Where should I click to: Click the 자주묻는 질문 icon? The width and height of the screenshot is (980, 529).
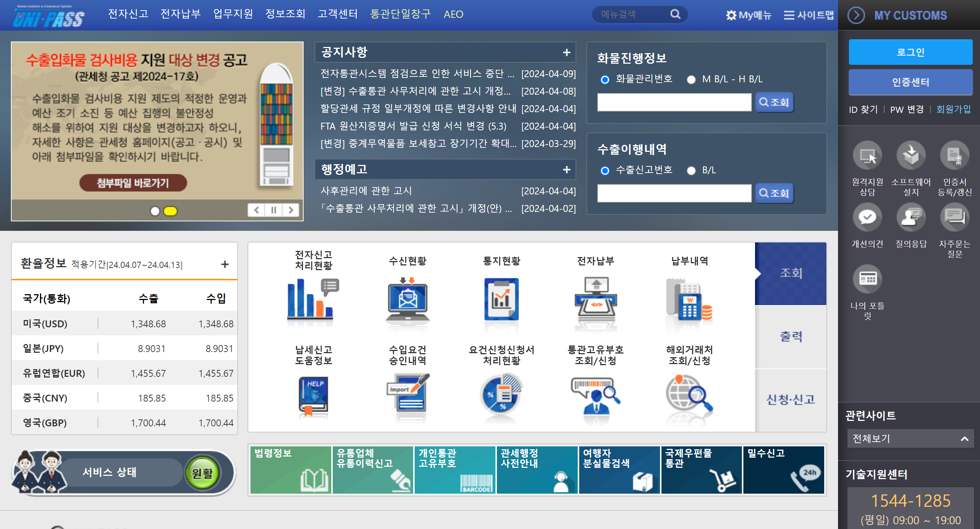[955, 217]
